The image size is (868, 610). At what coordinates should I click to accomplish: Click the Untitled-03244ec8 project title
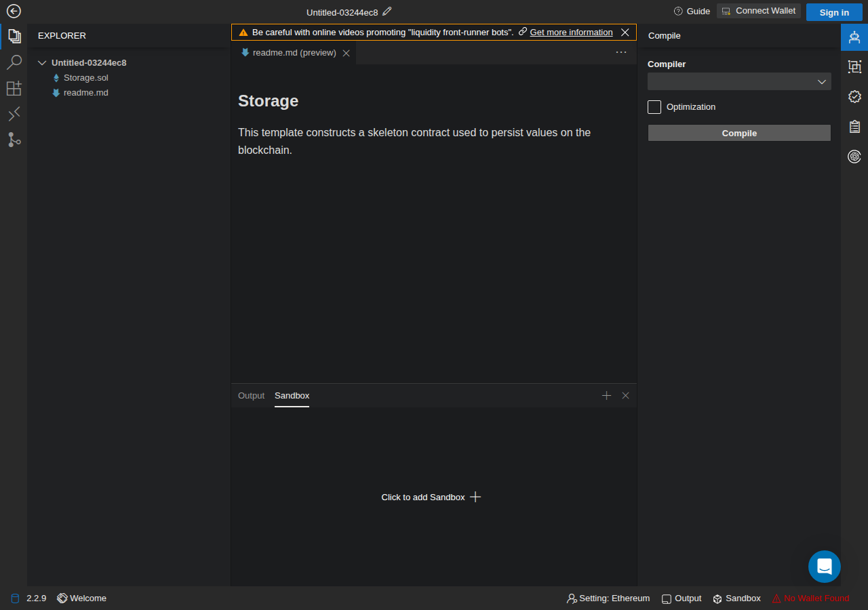342,12
